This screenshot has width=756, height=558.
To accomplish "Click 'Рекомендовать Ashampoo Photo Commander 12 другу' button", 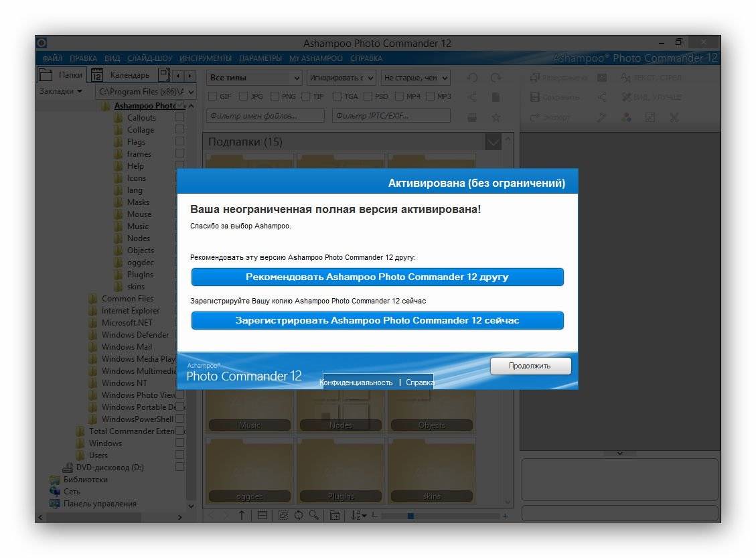I will (377, 277).
